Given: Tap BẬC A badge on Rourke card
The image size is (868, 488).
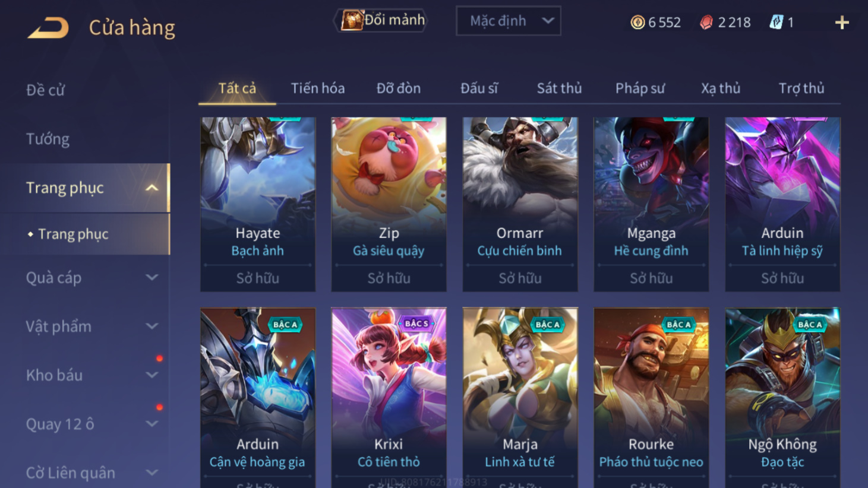Looking at the screenshot, I should [x=678, y=325].
